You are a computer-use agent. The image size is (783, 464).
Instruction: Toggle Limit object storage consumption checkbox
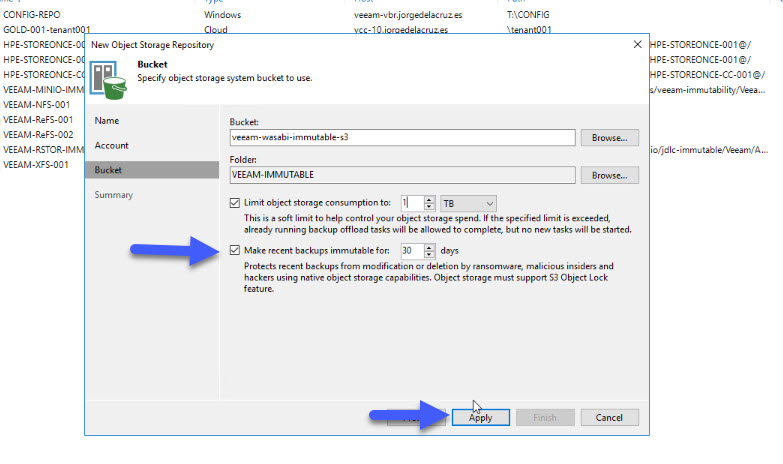pos(235,203)
